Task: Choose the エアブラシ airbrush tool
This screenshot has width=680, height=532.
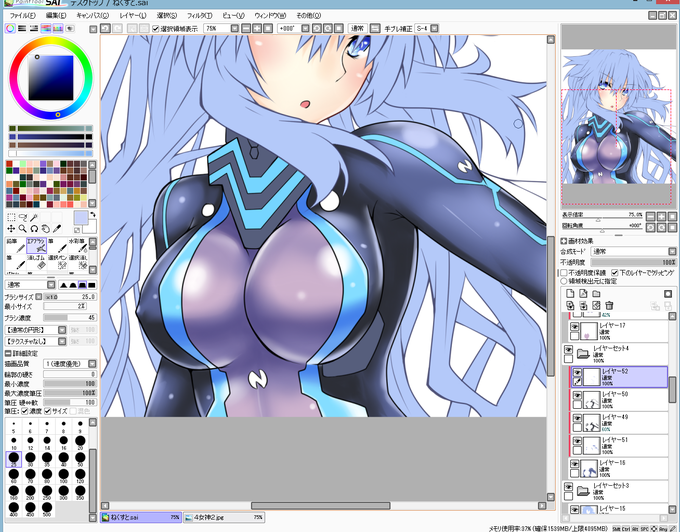Action: [x=36, y=245]
